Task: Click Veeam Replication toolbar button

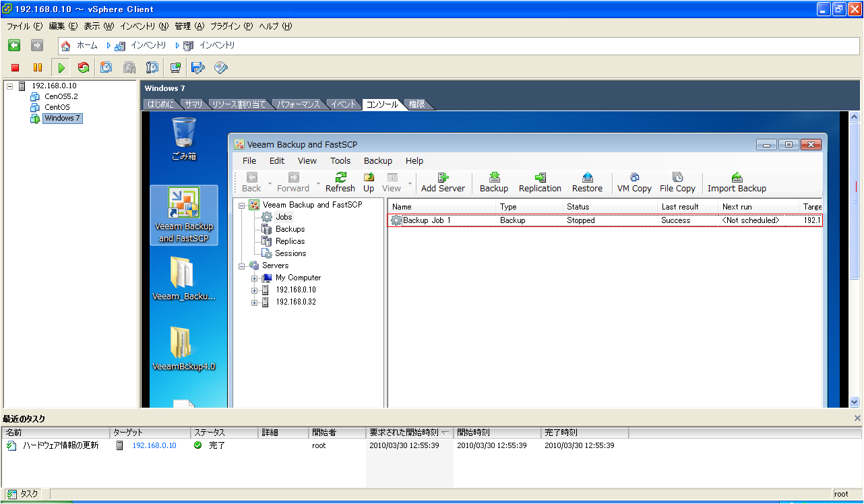Action: pyautogui.click(x=540, y=182)
